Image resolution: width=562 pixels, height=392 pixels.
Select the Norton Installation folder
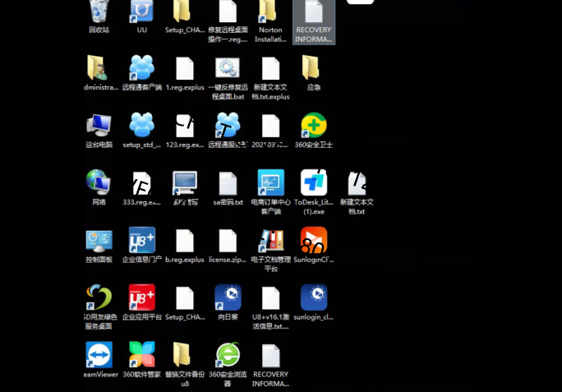[x=270, y=12]
